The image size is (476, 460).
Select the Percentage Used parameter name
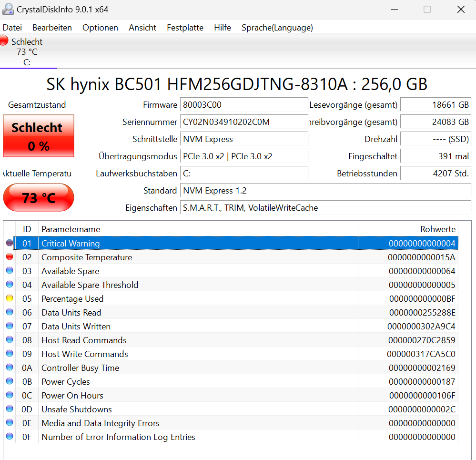click(72, 299)
